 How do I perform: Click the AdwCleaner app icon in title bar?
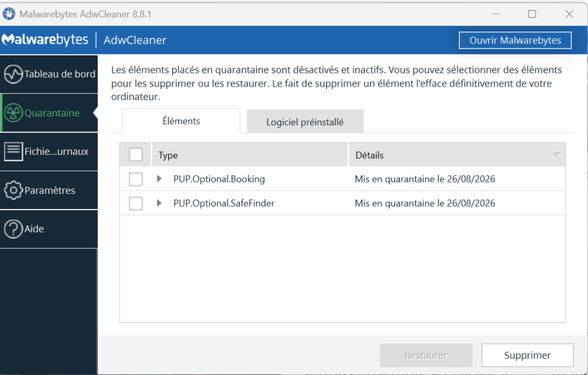tap(9, 14)
